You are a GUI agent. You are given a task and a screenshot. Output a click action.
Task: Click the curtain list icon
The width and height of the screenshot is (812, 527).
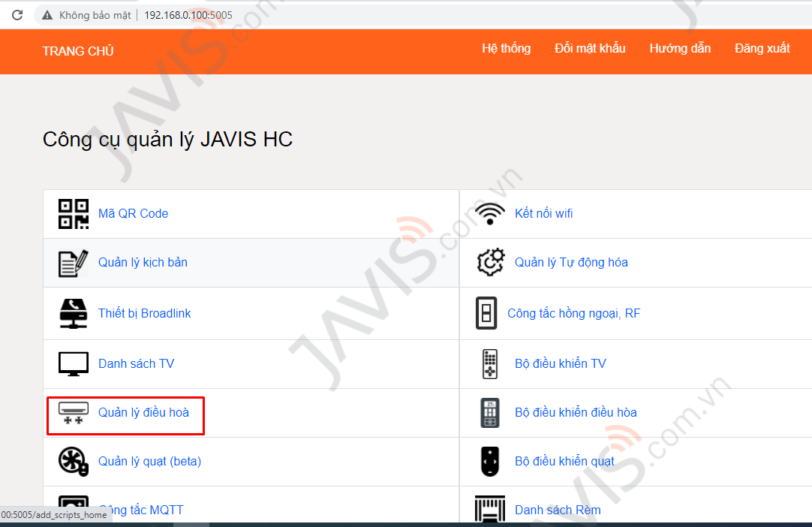[x=490, y=509]
